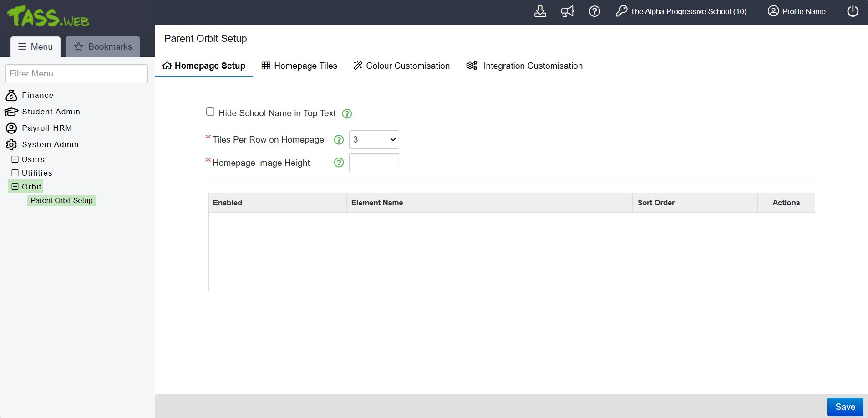Focus the Filter Menu search box
Screen dimensions: 868x418
[x=76, y=74]
